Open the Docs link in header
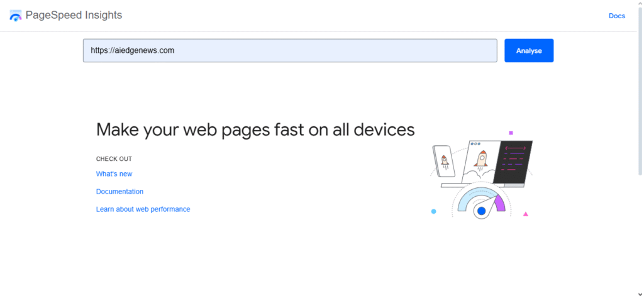 pyautogui.click(x=616, y=16)
